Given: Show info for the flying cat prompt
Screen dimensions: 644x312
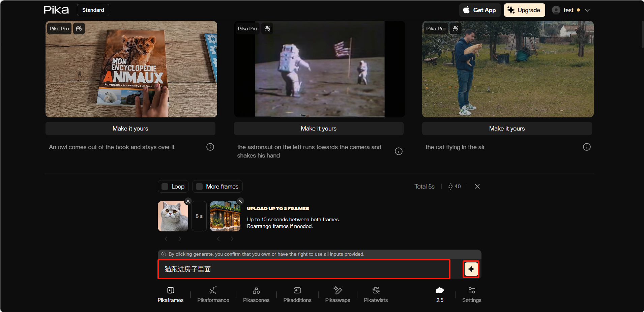Looking at the screenshot, I should (587, 147).
